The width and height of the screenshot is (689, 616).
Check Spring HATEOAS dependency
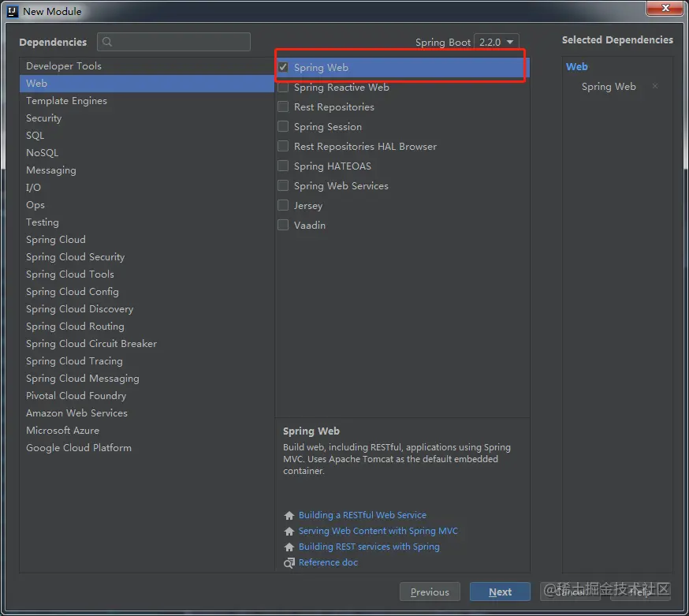point(284,166)
